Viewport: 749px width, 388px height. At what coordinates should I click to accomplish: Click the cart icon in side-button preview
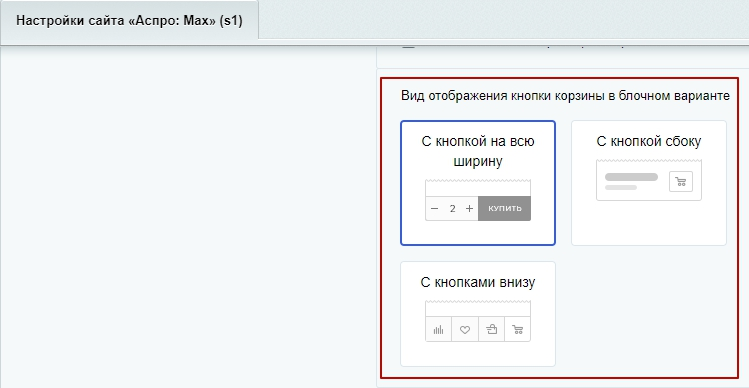pyautogui.click(x=681, y=182)
